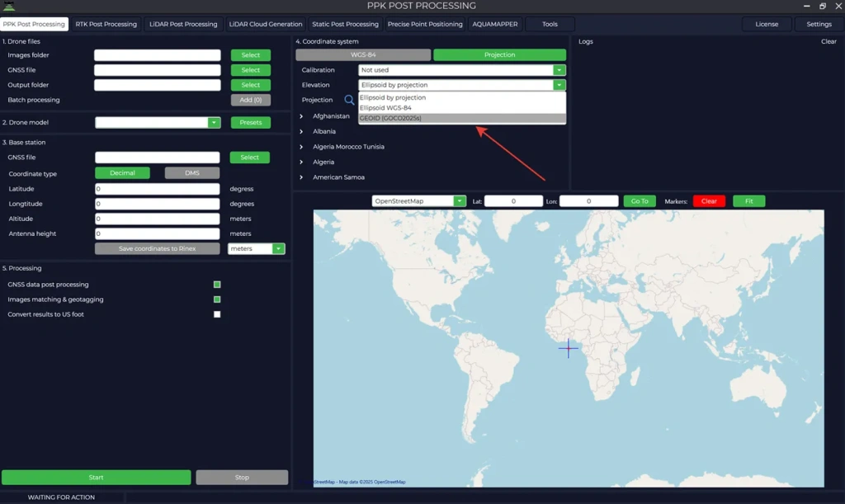This screenshot has width=845, height=504.
Task: Expand the Afghanistan projection group
Action: tap(300, 116)
